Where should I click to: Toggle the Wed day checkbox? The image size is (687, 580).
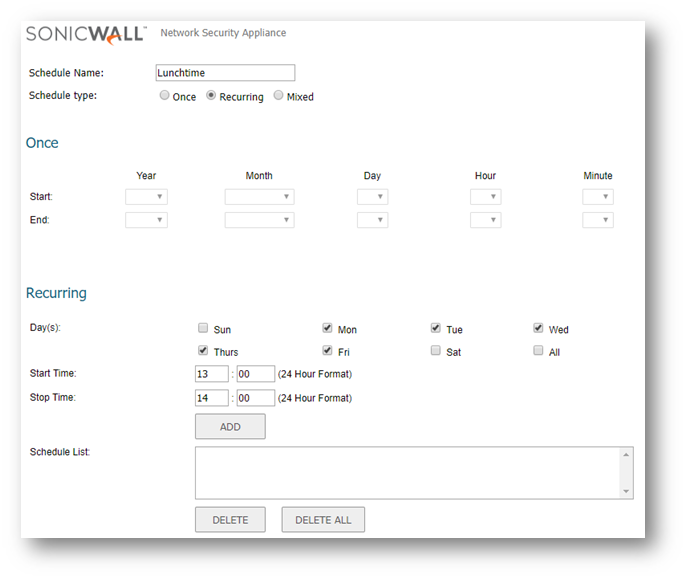(538, 328)
